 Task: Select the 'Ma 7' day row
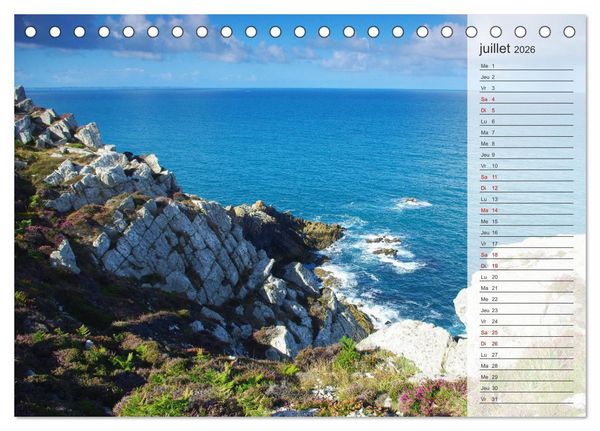pyautogui.click(x=527, y=132)
